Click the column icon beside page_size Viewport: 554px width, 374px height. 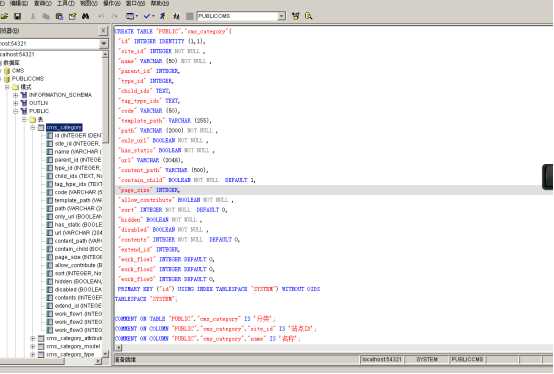tap(50, 257)
